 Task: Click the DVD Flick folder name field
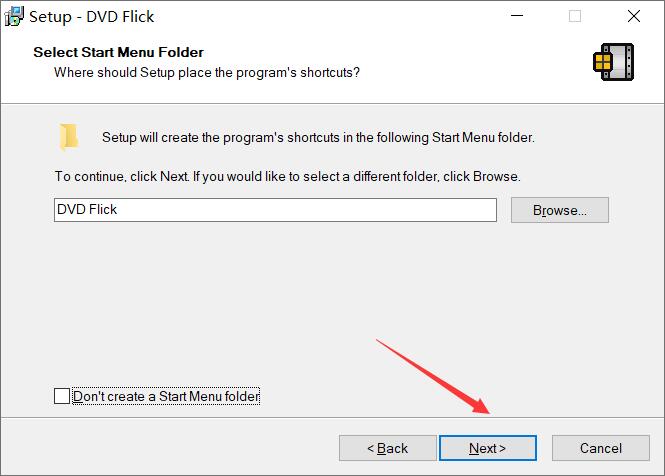[275, 210]
